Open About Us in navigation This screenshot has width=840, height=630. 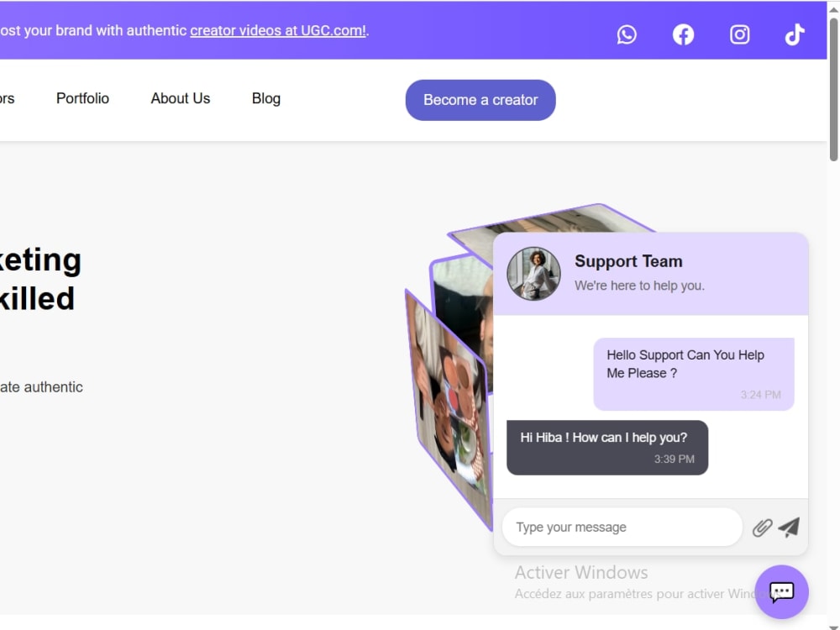[x=181, y=98]
